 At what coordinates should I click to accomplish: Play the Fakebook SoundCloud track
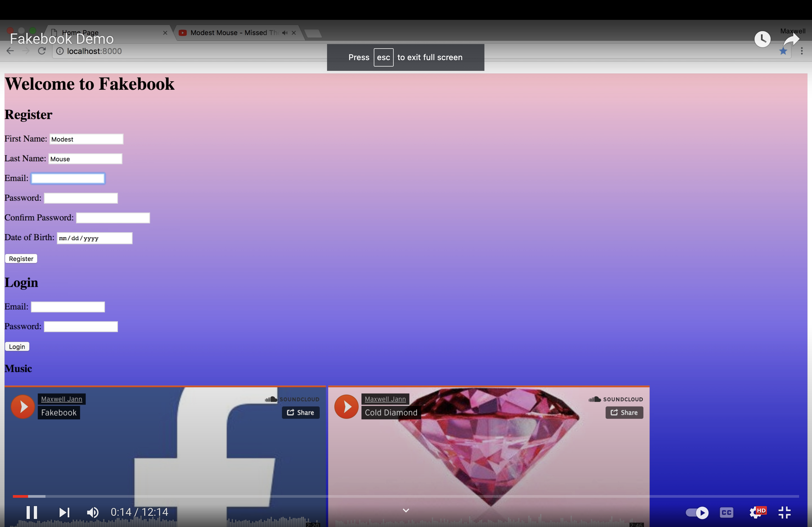pos(23,407)
